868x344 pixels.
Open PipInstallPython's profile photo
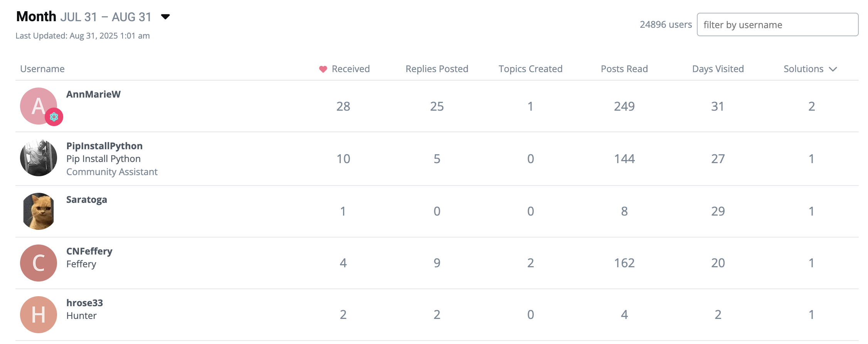coord(39,158)
